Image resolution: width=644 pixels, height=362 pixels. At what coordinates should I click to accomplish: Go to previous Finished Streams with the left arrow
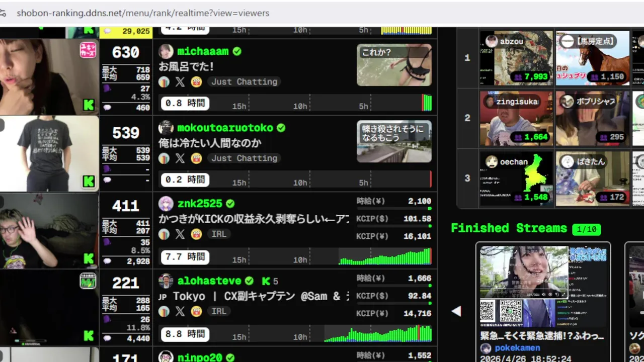[456, 311]
